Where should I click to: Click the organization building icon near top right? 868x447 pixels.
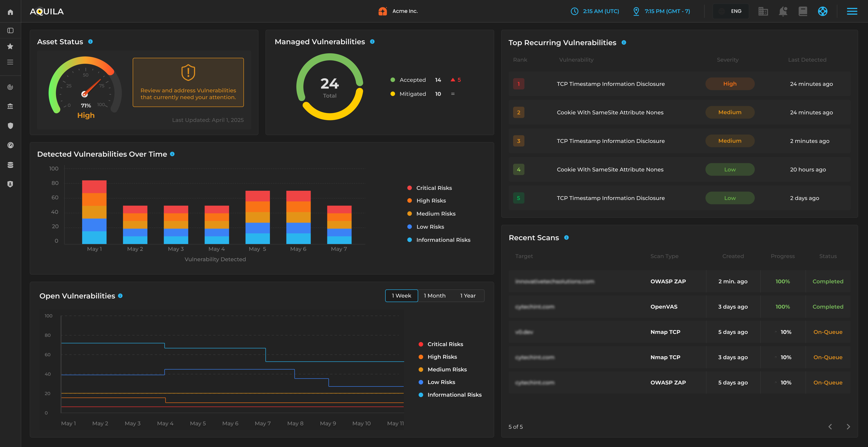763,11
